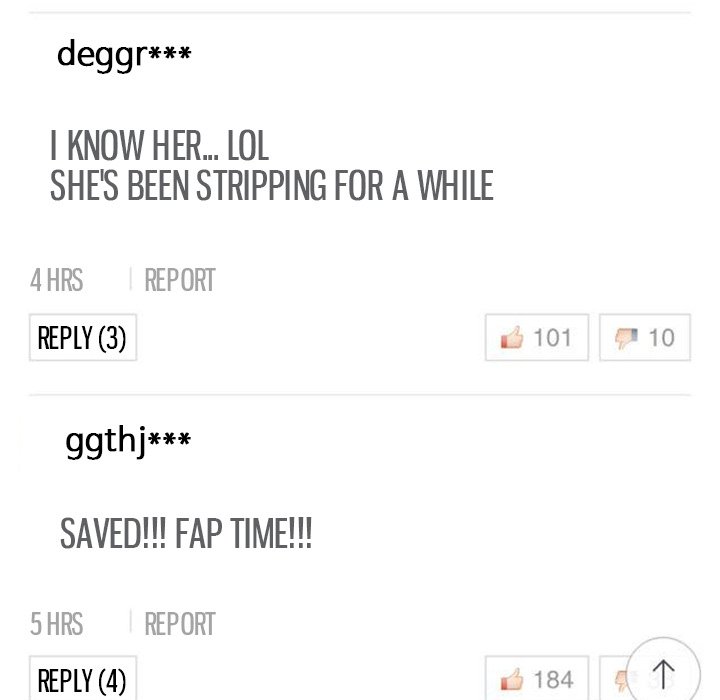Select the I KNOW HER... LOL line
This screenshot has height=700, width=720.
[x=159, y=145]
